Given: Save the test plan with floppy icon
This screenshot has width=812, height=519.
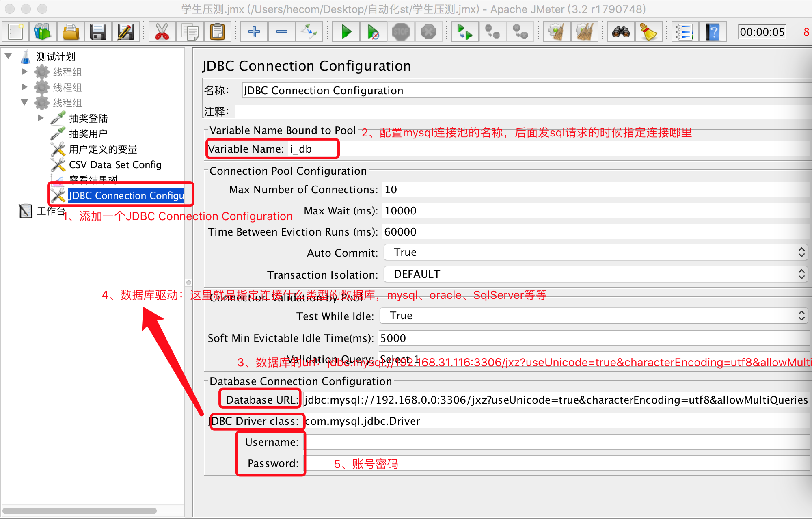Looking at the screenshot, I should [98, 32].
